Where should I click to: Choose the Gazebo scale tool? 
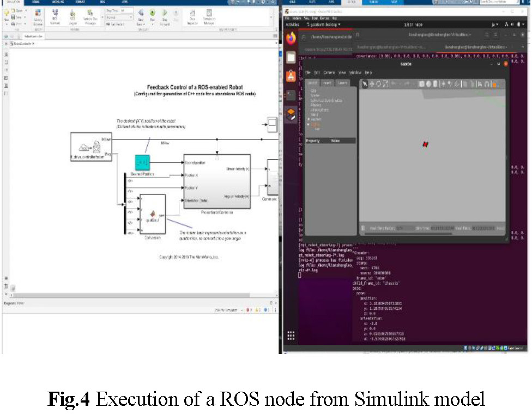[385, 84]
